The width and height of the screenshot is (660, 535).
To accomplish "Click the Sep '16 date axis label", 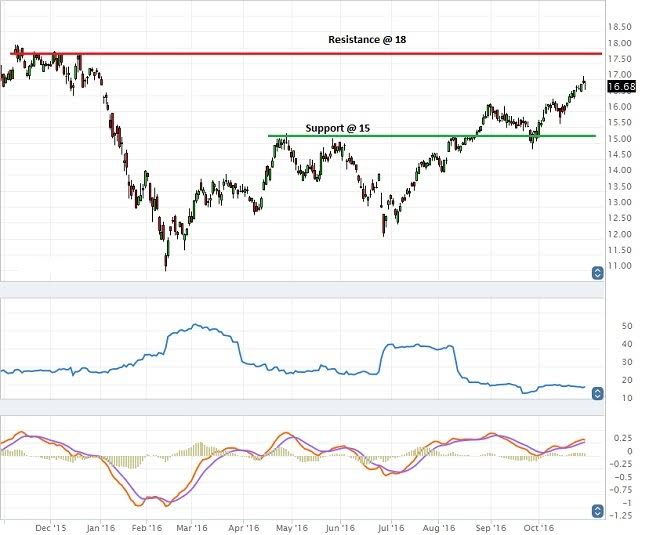I will (x=491, y=528).
